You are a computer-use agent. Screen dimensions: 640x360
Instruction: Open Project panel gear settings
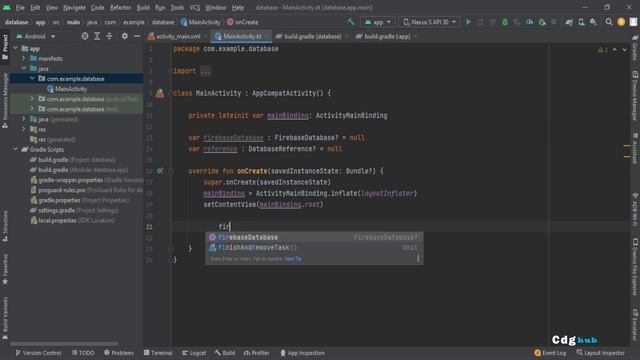coord(124,36)
